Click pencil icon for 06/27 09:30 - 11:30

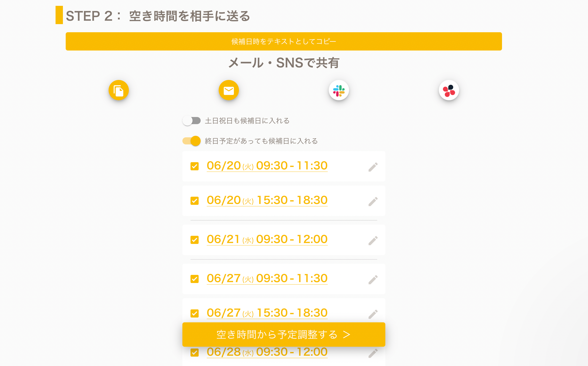(x=373, y=279)
